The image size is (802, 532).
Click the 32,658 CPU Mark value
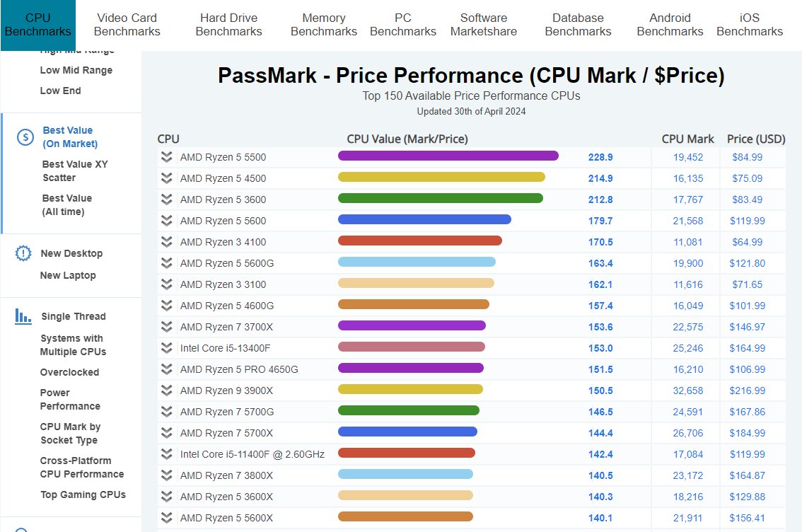(x=688, y=391)
